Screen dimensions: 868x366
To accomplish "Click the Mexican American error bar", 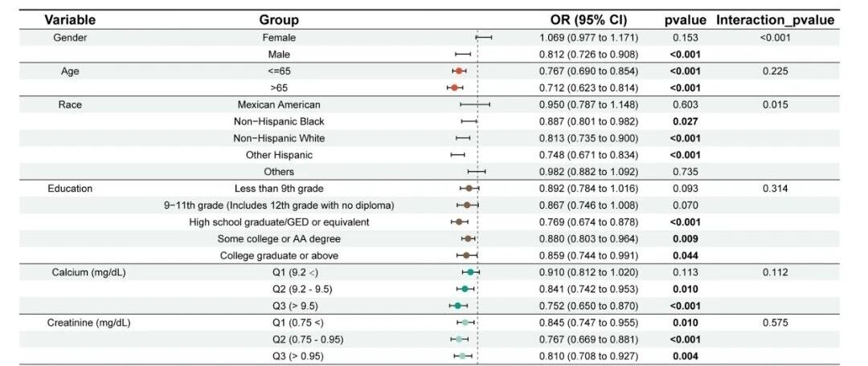I will (475, 104).
